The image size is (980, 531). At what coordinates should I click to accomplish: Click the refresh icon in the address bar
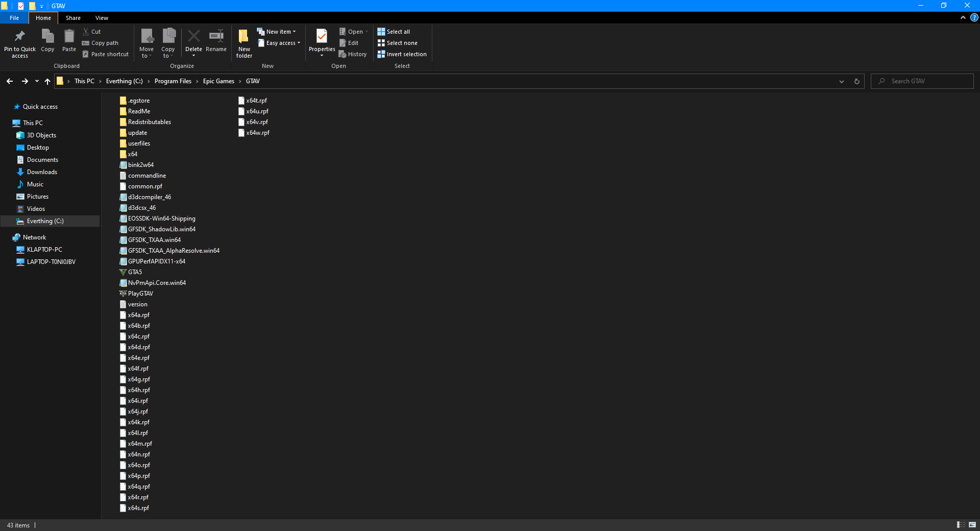(856, 81)
